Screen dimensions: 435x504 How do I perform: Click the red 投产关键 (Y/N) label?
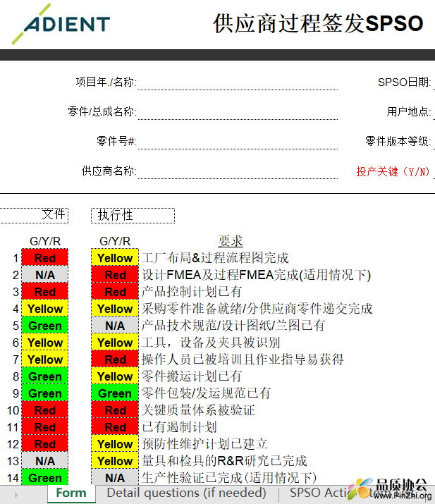393,172
